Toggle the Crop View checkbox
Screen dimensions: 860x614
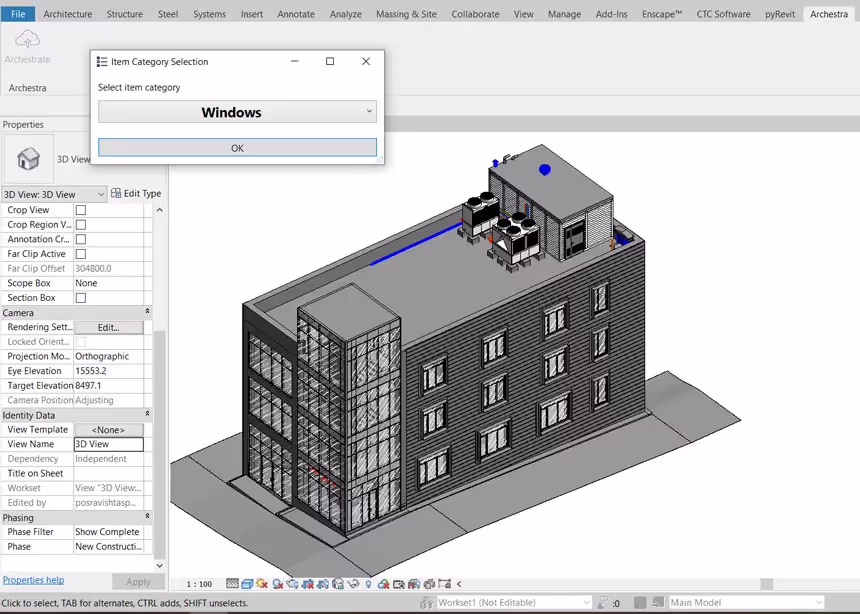(81, 210)
